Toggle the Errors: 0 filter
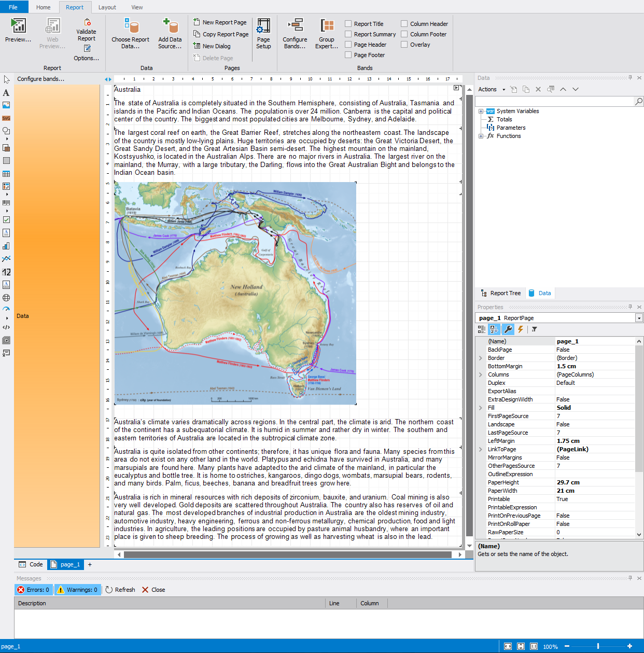The image size is (644, 653). coord(34,590)
